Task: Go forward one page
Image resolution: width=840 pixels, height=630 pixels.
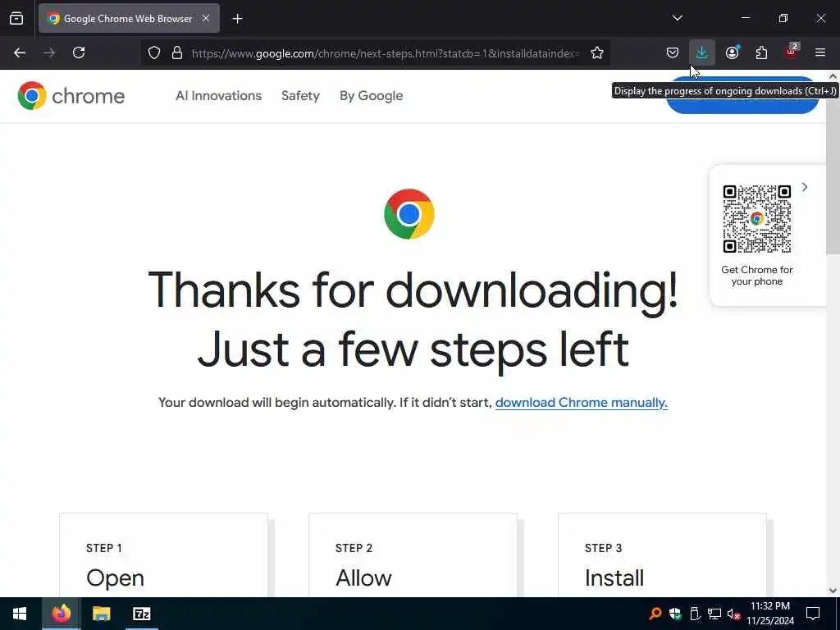Action: pos(49,52)
